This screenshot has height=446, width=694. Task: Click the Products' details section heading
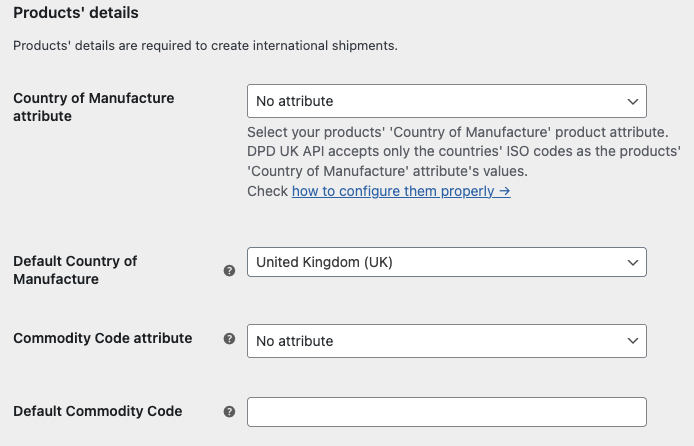tap(76, 13)
